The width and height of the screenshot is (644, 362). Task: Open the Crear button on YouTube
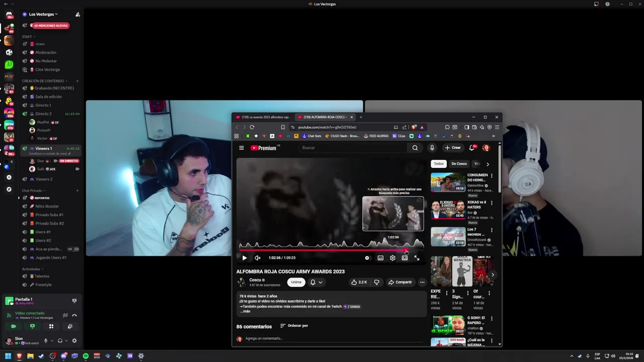point(453,148)
